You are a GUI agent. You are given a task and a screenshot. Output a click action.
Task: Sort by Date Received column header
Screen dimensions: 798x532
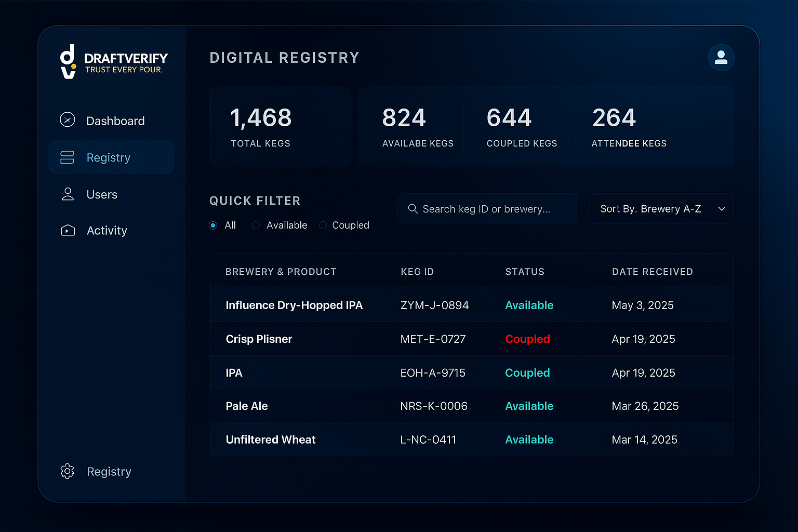coord(652,272)
